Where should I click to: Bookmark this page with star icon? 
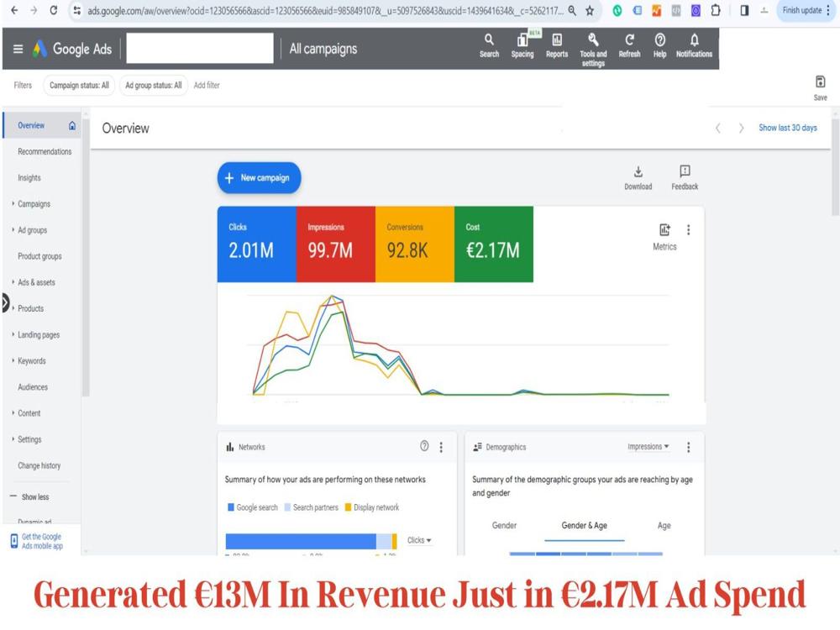(x=590, y=11)
